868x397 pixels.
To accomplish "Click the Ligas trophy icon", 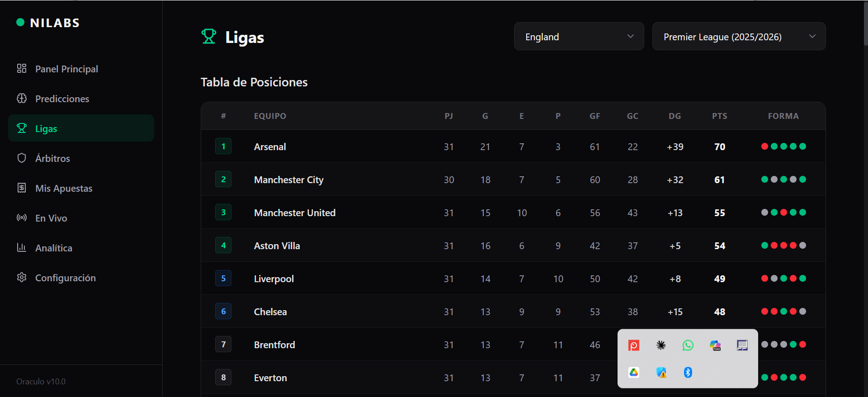I will point(22,128).
